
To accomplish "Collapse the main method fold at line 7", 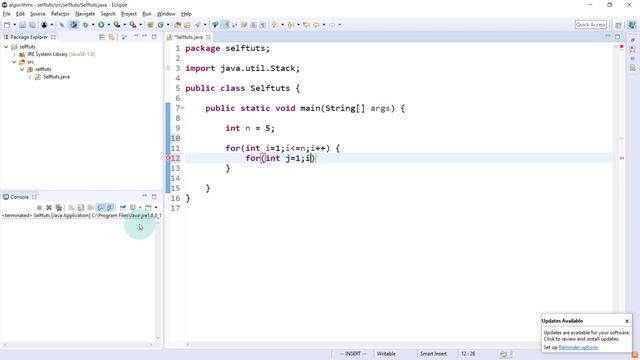I will point(182,108).
